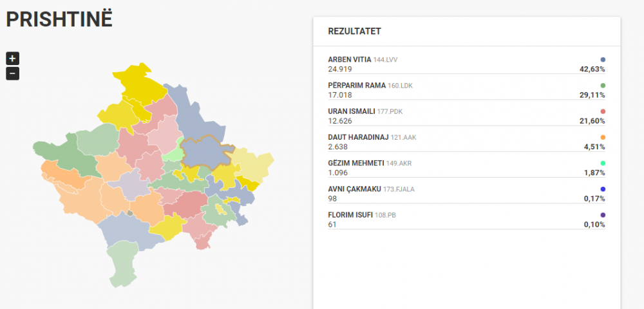The height and width of the screenshot is (309, 644).
Task: Click the red dot beside Uran Ismaili
Action: (x=603, y=111)
